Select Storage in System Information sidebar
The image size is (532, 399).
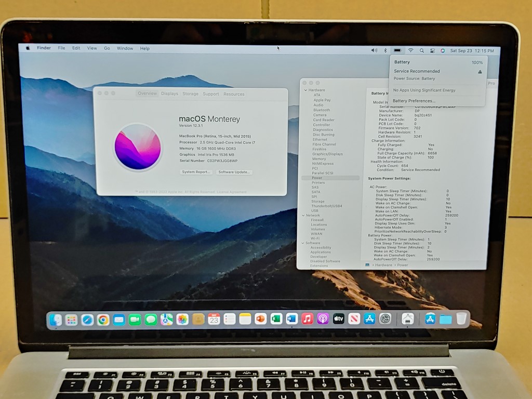318,202
